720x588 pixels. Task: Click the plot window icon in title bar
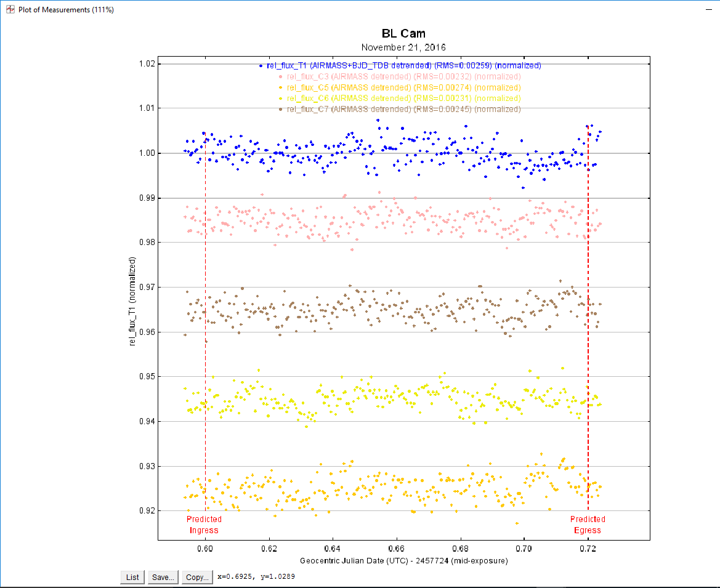(x=10, y=10)
